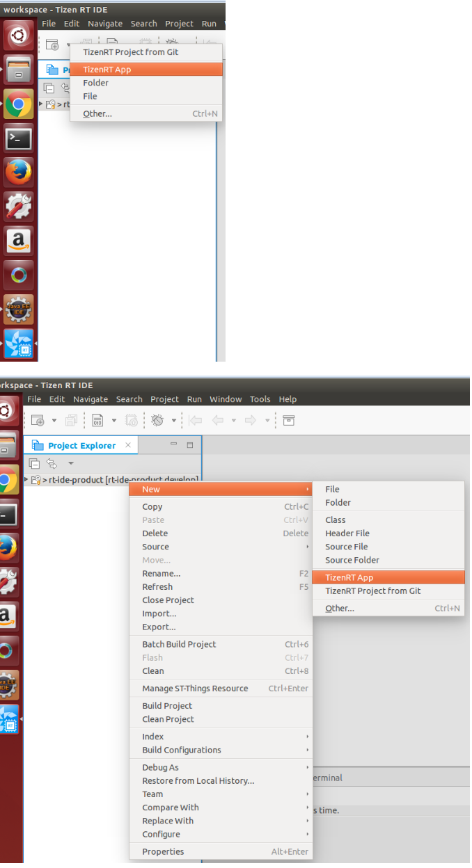Open the Project Explorer view menu triangle
This screenshot has width=472, height=868.
pyautogui.click(x=70, y=463)
